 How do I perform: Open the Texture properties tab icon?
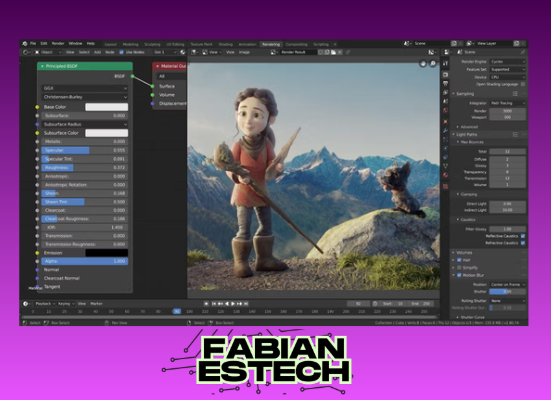pos(446,186)
